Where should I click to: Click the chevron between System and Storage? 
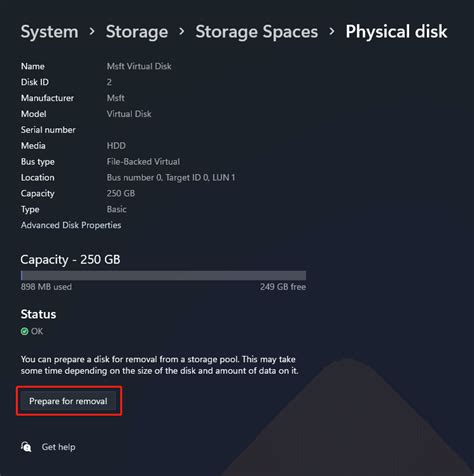[x=92, y=32]
